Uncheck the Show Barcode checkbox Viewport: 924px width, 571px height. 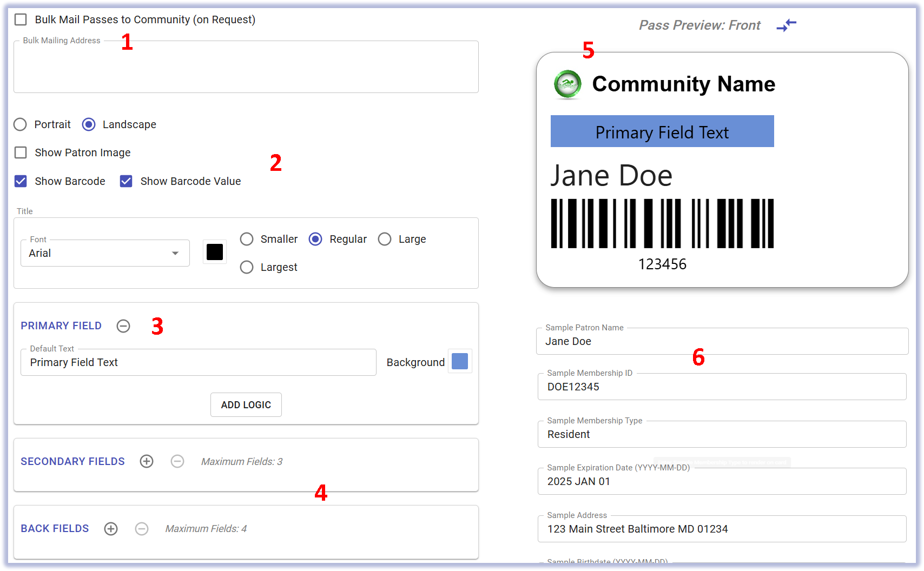pos(21,181)
